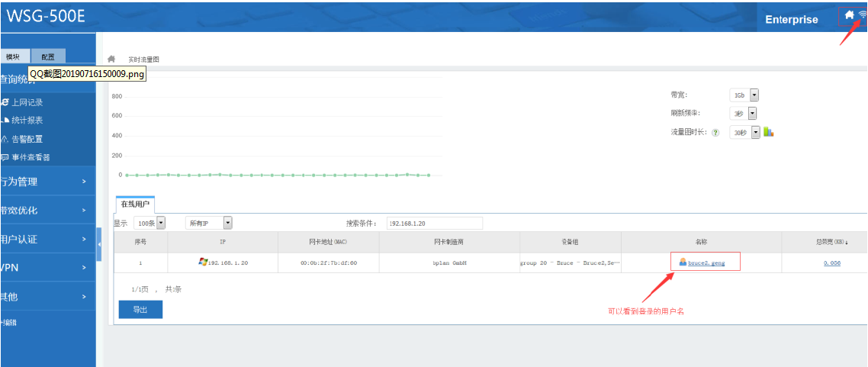The image size is (868, 367).
Task: Expand the 行为管理 sidebar section
Action: (47, 182)
